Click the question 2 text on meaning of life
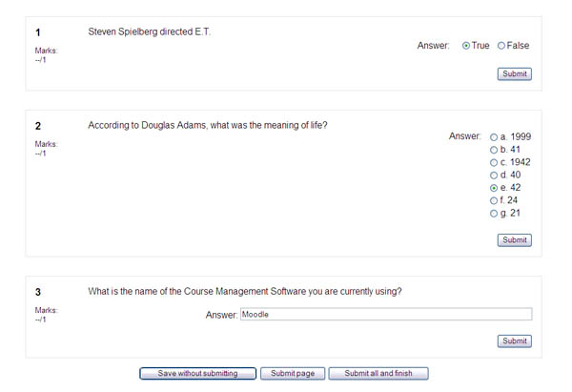 point(208,125)
